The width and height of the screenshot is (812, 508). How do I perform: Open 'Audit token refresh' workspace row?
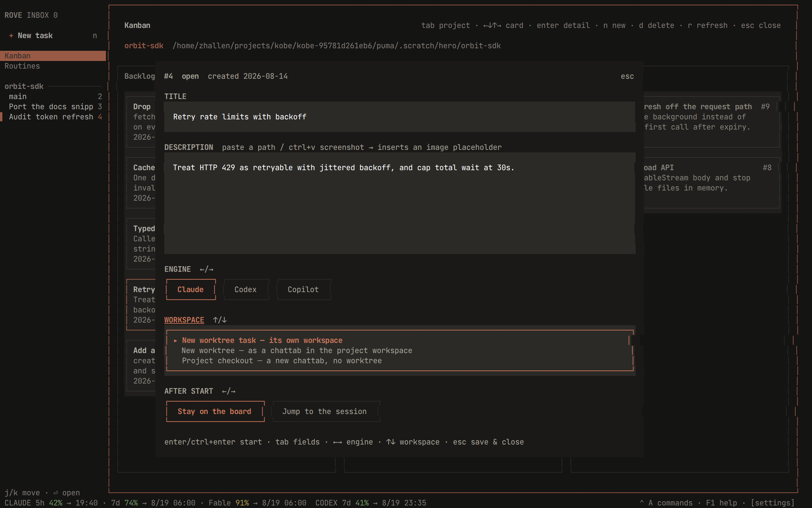click(53, 117)
